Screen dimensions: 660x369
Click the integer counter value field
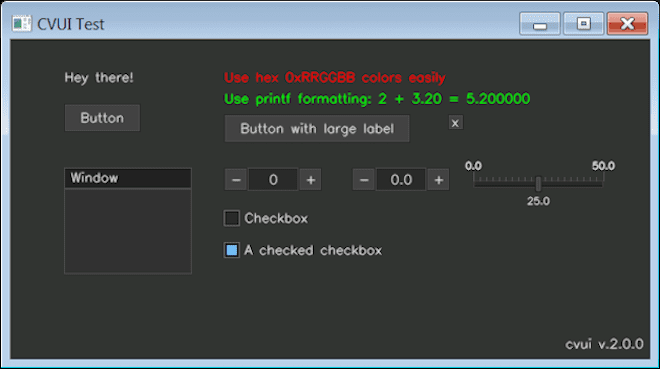pos(273,180)
